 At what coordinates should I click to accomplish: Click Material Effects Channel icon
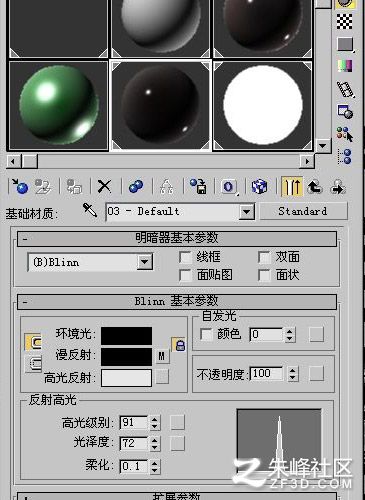pyautogui.click(x=229, y=186)
